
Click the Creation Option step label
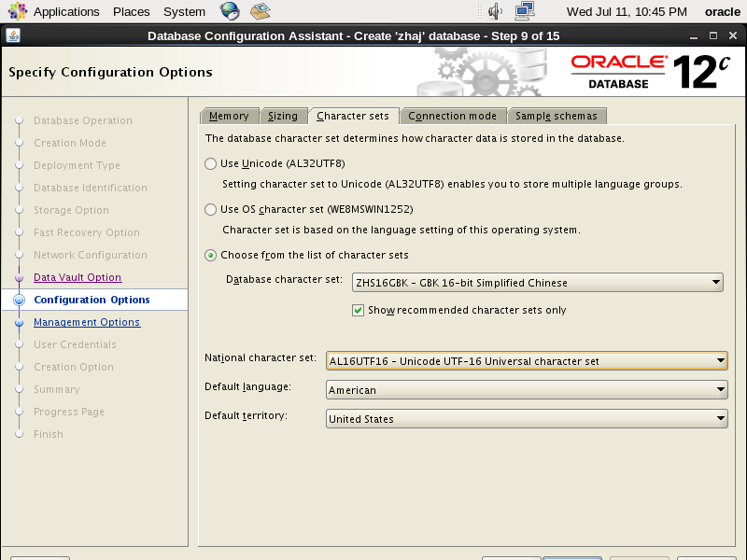pos(74,367)
